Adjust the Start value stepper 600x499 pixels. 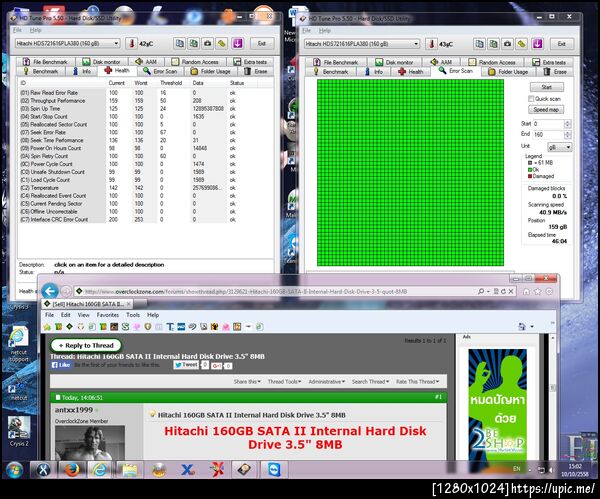tap(567, 124)
